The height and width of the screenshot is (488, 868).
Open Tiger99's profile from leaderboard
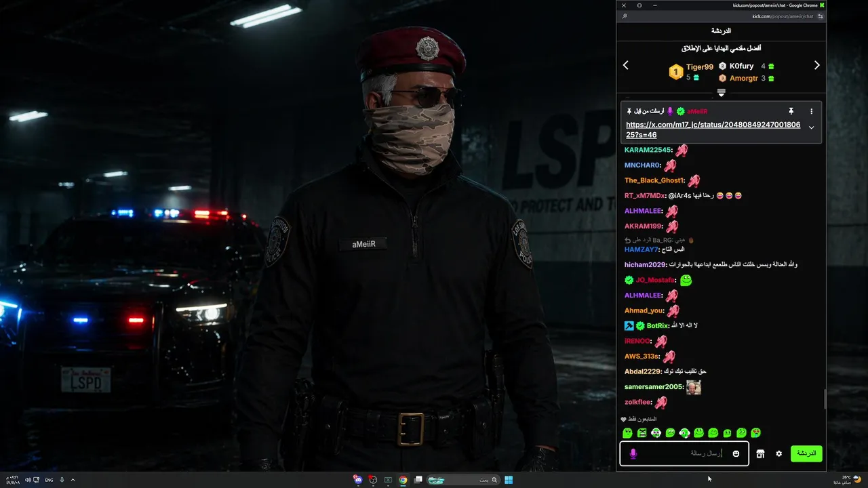pos(700,67)
